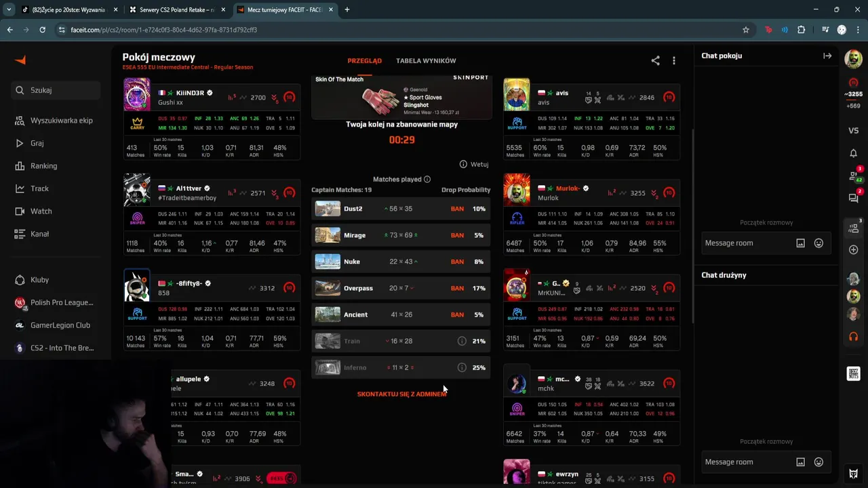The height and width of the screenshot is (488, 868).
Task: Open a new browser tab
Action: point(347,10)
